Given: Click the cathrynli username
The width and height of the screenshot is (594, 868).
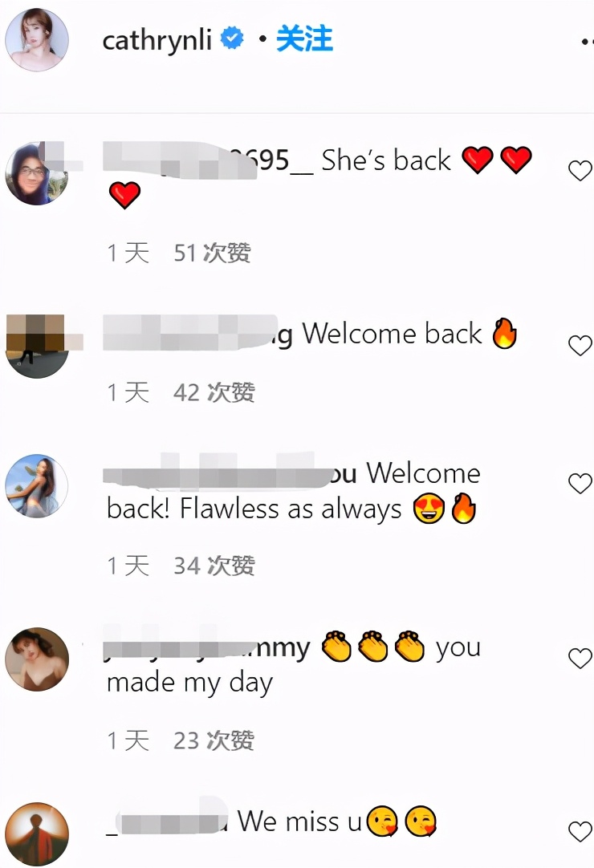Looking at the screenshot, I should (157, 40).
